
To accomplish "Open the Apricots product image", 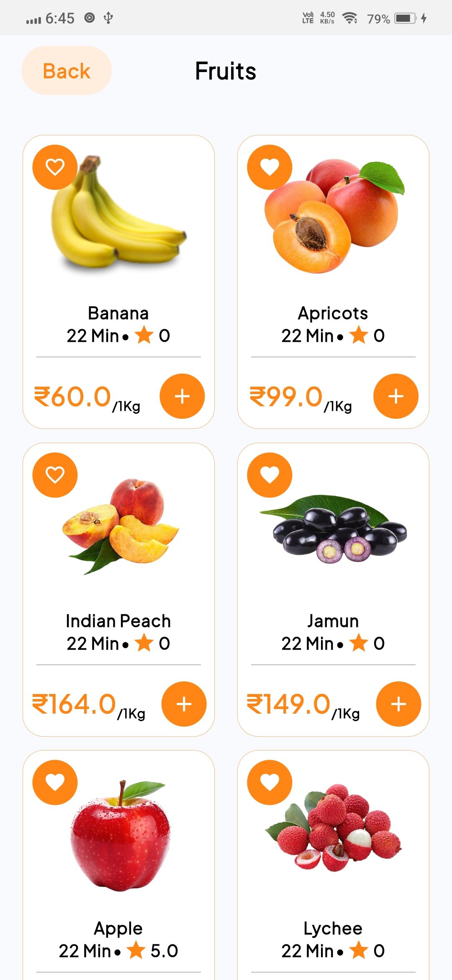I will 334,216.
